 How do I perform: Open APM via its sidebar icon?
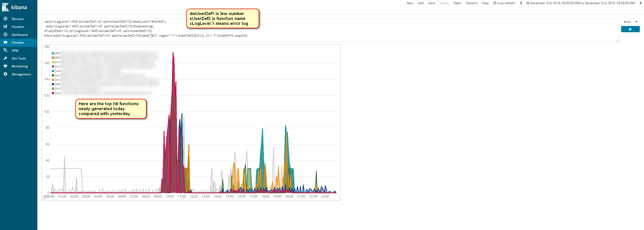(x=5, y=50)
